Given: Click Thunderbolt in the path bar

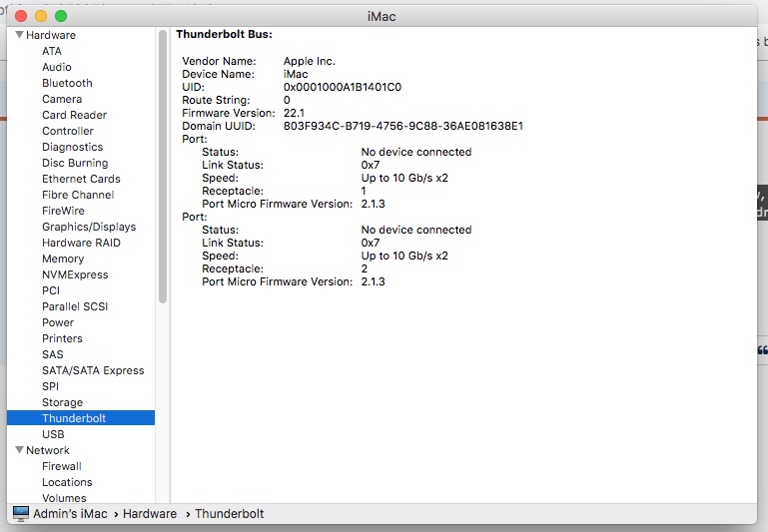Looking at the screenshot, I should (x=230, y=513).
